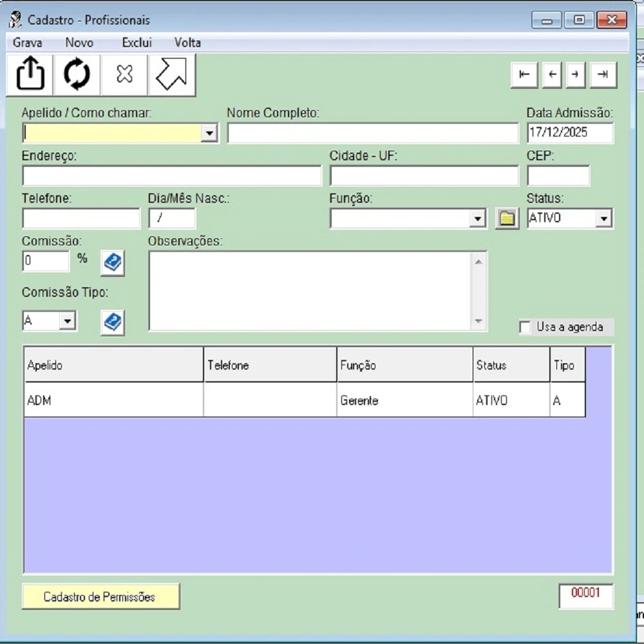The width and height of the screenshot is (644, 644).
Task: Click the Exclui X delete icon
Action: (x=124, y=75)
